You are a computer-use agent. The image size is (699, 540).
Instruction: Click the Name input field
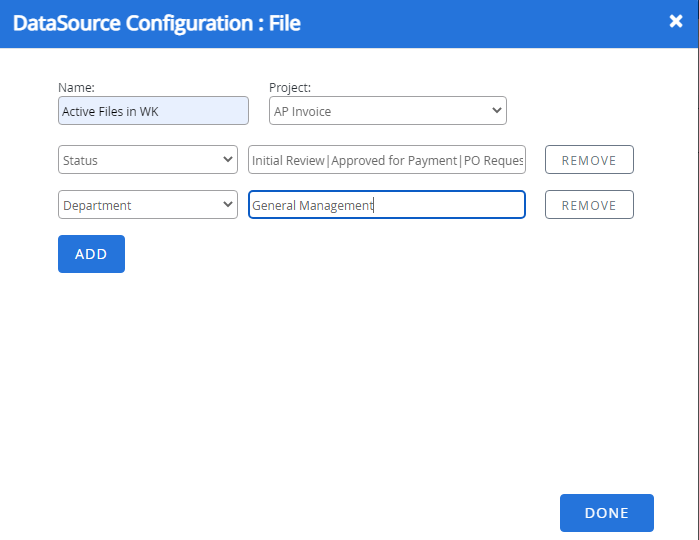pyautogui.click(x=153, y=111)
